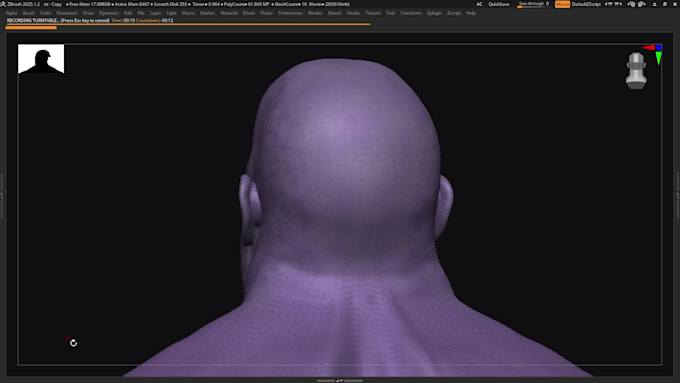The width and height of the screenshot is (680, 383).
Task: Open the Preferences menu
Action: tap(290, 13)
